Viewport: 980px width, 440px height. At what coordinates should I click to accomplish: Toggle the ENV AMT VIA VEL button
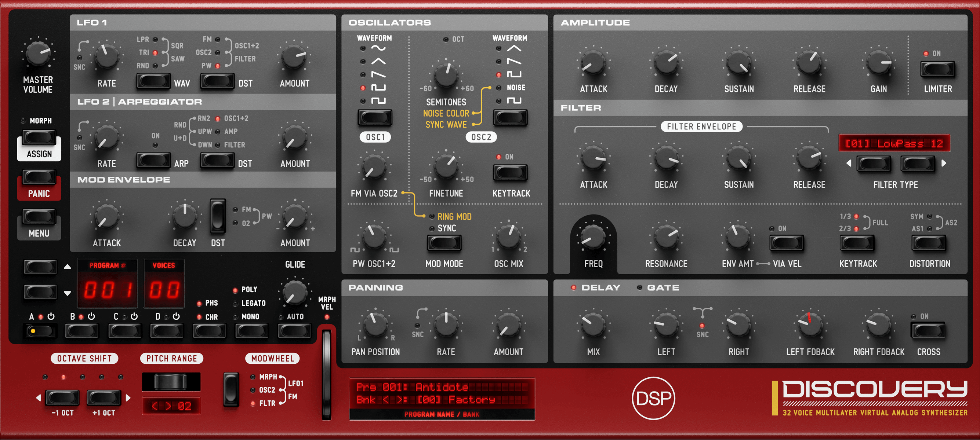(x=786, y=243)
